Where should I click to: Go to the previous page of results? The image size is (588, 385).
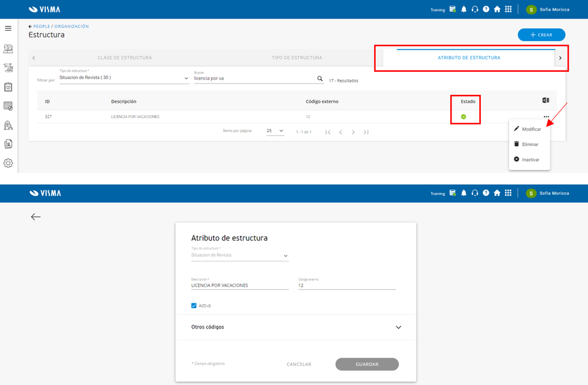[x=341, y=132]
